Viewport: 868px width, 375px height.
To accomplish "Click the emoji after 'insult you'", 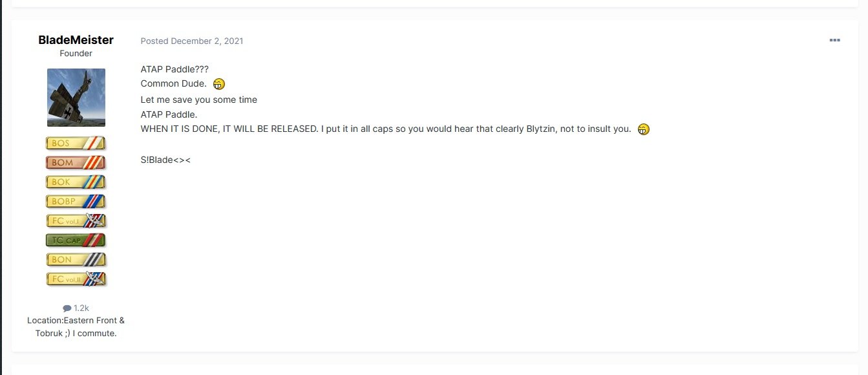I will (x=643, y=129).
